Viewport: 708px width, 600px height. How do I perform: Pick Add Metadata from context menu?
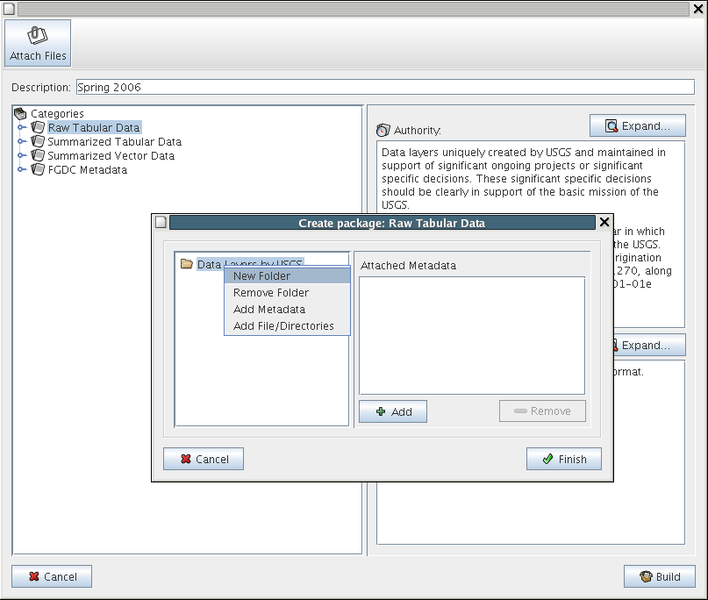pyautogui.click(x=269, y=310)
